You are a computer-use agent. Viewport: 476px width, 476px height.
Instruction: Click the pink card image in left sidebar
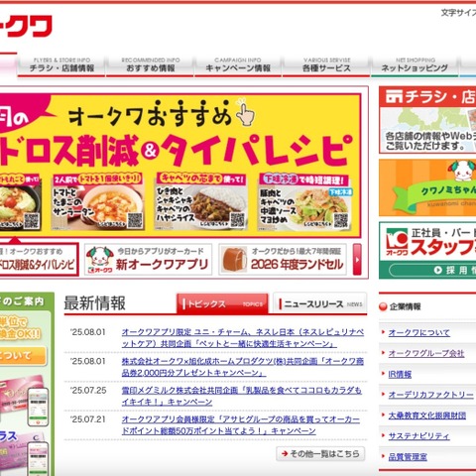pyautogui.click(x=22, y=394)
